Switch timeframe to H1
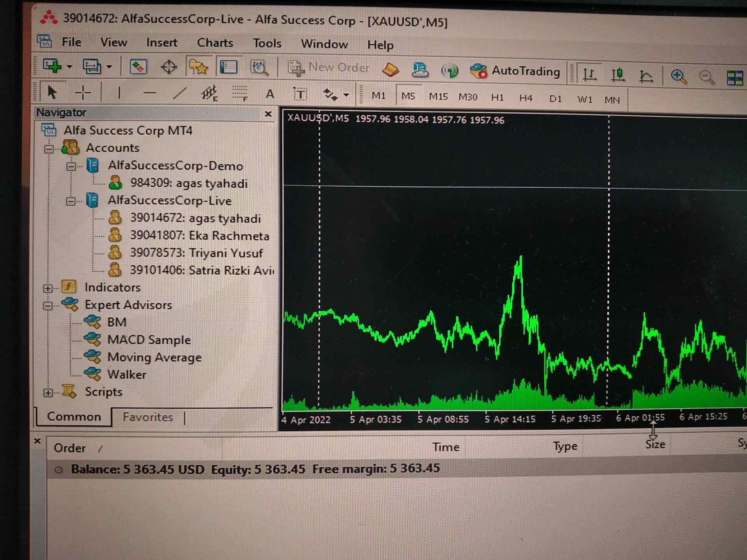Screen dimensions: 747x560 [x=497, y=97]
